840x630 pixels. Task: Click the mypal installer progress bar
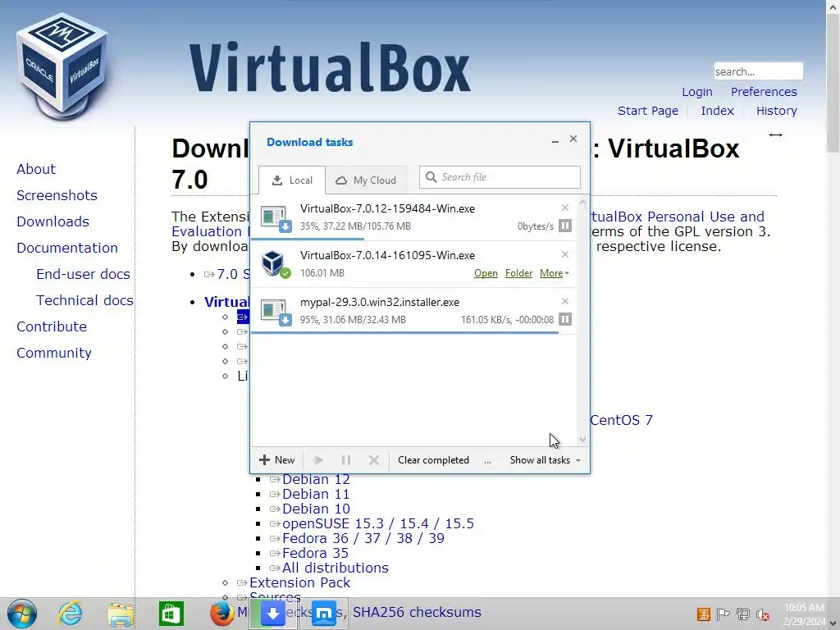pos(413,333)
